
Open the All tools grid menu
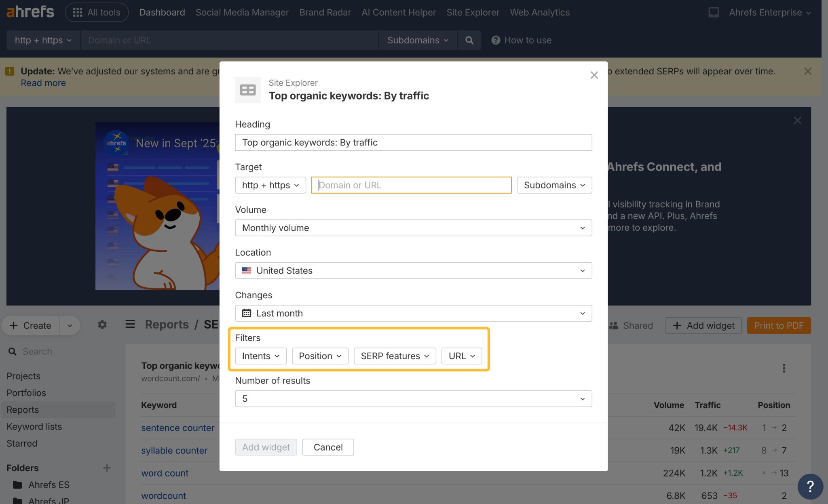pos(97,12)
